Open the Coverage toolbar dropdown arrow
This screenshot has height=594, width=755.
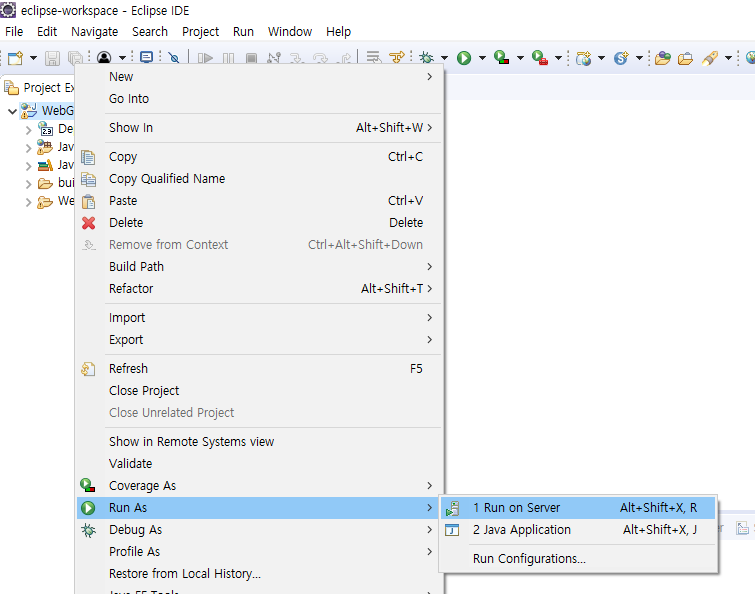[520, 58]
